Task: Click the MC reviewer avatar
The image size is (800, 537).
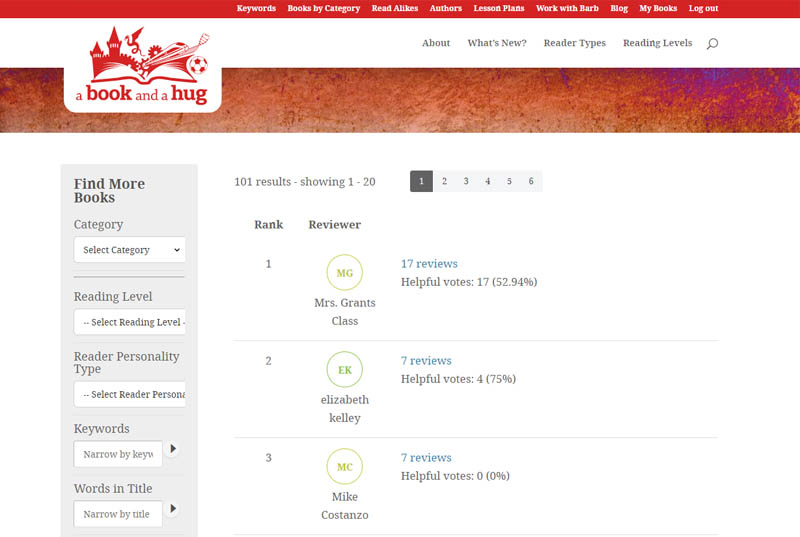Action: pos(344,467)
